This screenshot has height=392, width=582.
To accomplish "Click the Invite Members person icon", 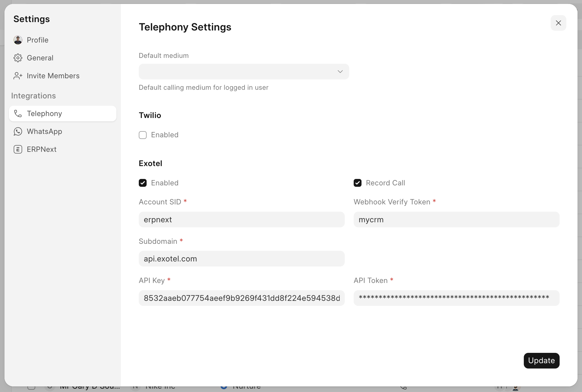I will [x=18, y=76].
